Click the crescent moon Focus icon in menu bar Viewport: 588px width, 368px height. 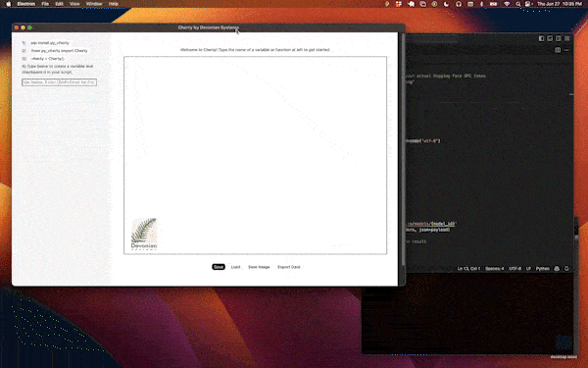click(446, 4)
